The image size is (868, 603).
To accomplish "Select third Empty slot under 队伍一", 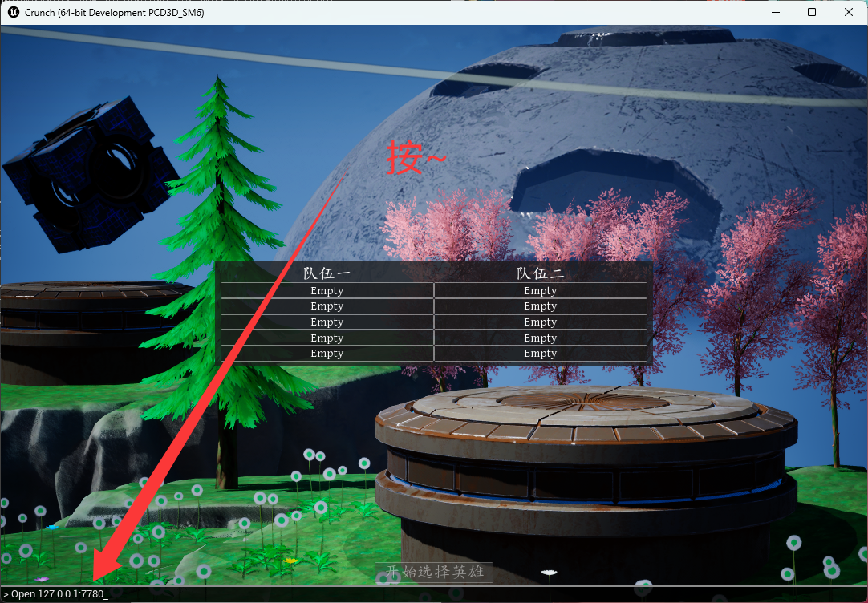I will pyautogui.click(x=327, y=322).
